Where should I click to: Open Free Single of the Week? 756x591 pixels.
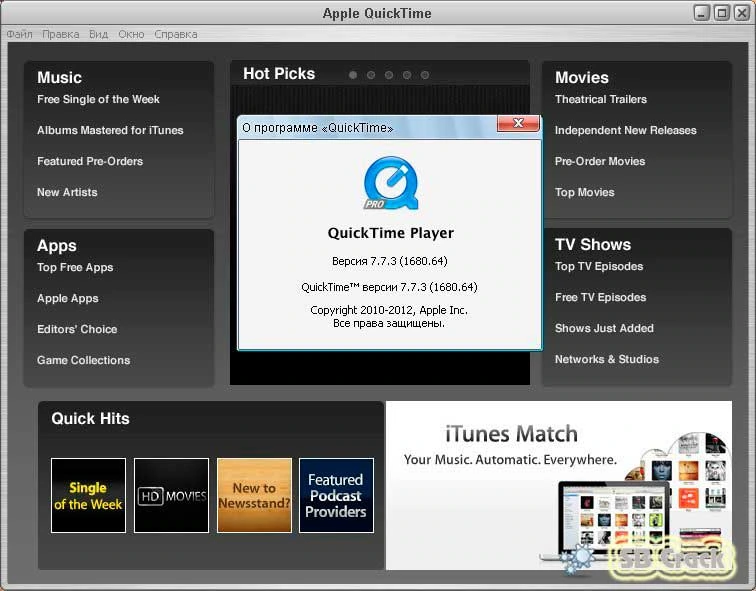98,99
